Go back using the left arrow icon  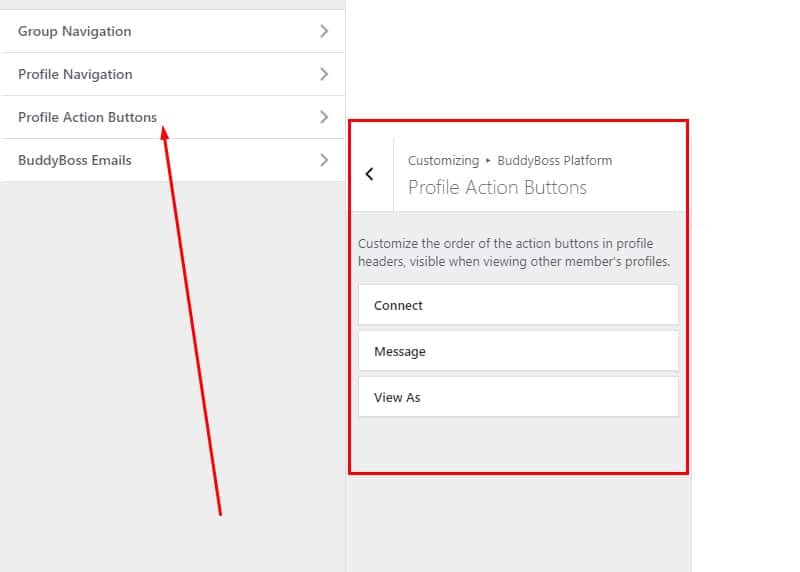click(370, 174)
